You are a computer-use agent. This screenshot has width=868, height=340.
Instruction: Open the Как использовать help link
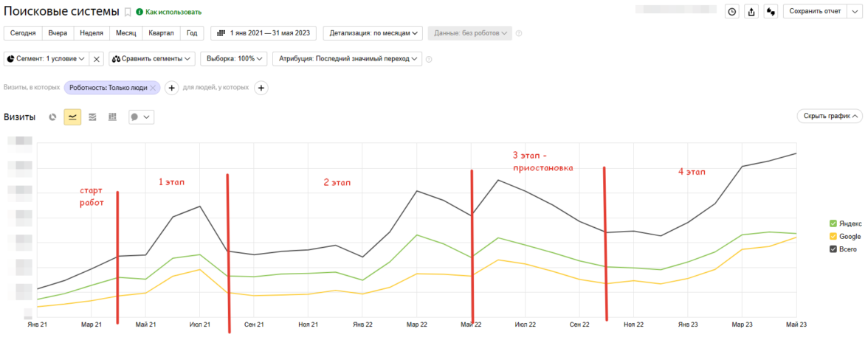point(173,12)
